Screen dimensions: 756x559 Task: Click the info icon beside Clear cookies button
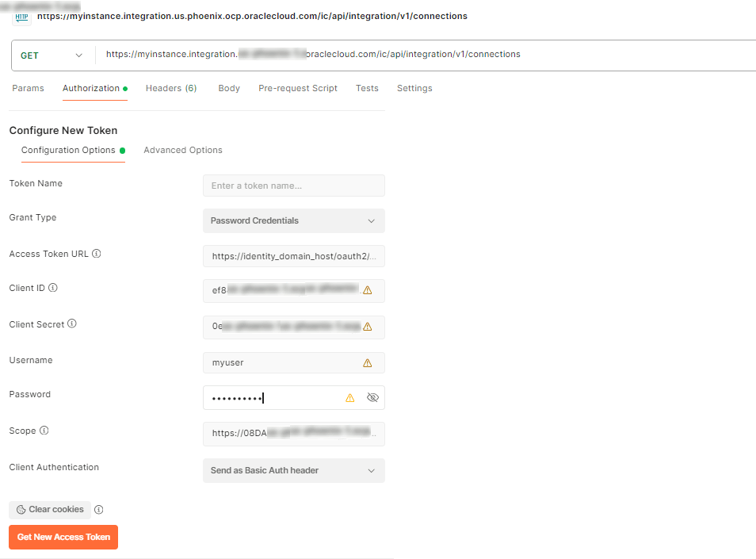98,510
